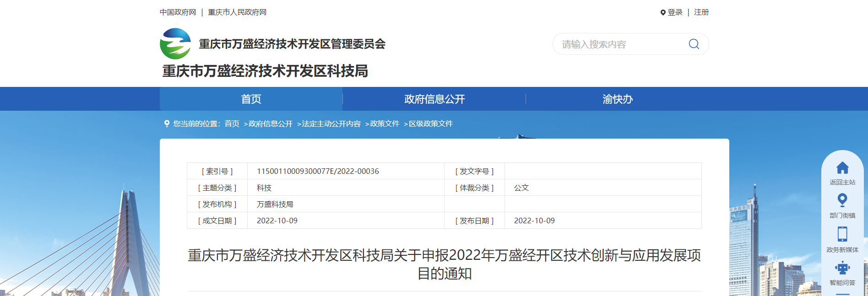The height and width of the screenshot is (296, 868).
Task: Click location pin icon beside 登录
Action: [x=663, y=13]
